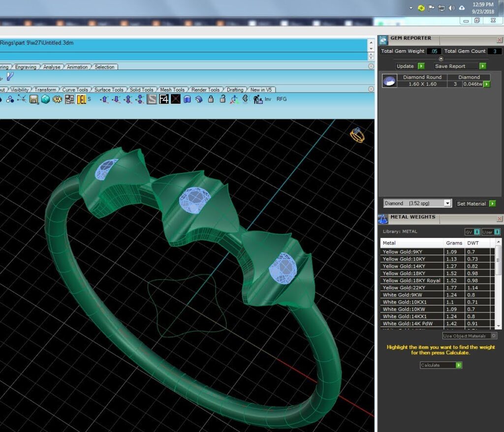Close the Gem Reporter panel
This screenshot has width=504, height=432.
500,40
